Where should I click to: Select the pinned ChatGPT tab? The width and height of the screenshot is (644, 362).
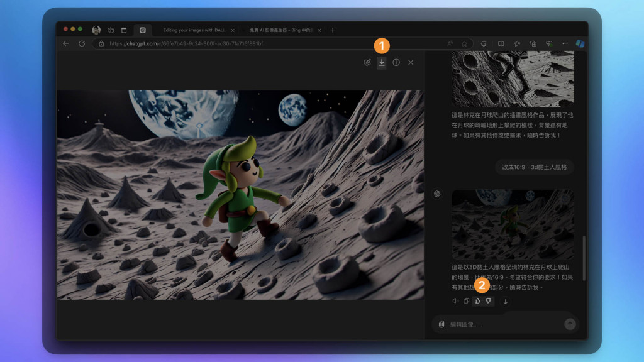click(143, 30)
